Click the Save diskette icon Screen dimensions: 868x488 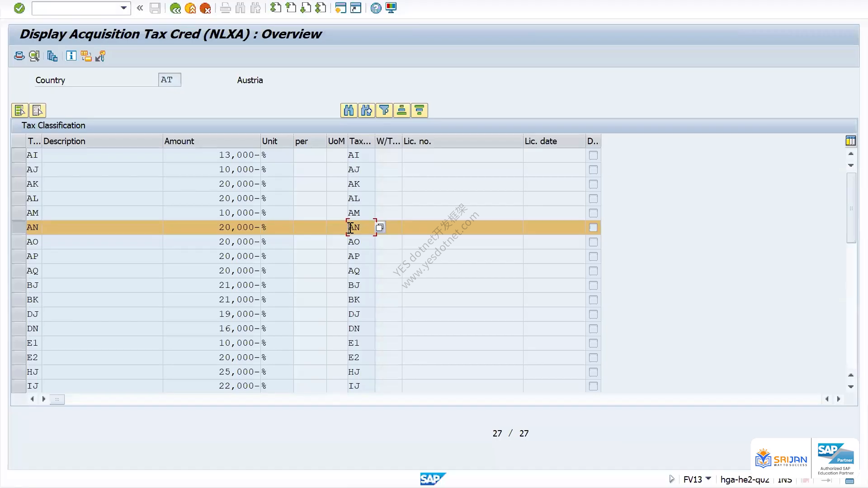(x=155, y=8)
